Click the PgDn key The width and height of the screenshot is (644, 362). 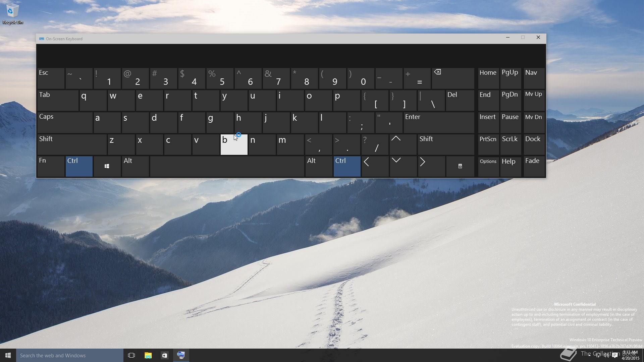tap(511, 100)
